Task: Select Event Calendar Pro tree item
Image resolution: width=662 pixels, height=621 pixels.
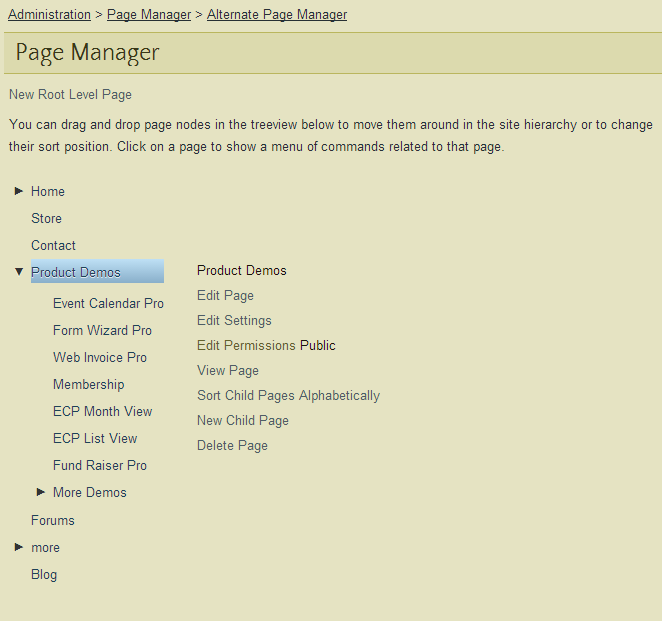Action: pyautogui.click(x=108, y=303)
